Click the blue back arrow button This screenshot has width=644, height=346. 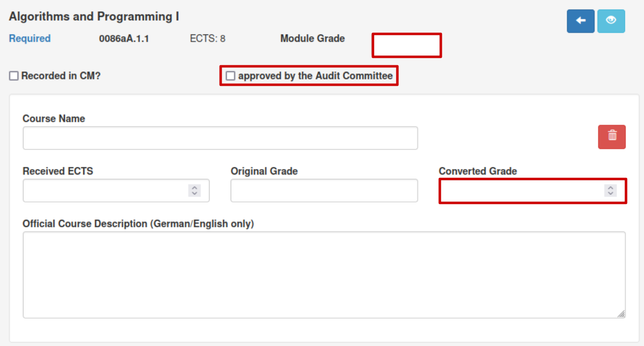581,21
